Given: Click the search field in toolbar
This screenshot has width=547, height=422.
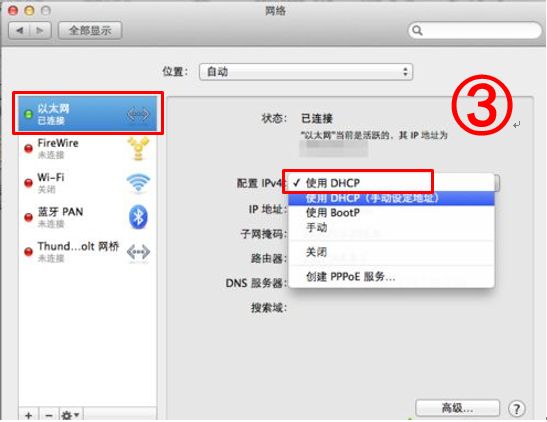Looking at the screenshot, I should pyautogui.click(x=474, y=31).
